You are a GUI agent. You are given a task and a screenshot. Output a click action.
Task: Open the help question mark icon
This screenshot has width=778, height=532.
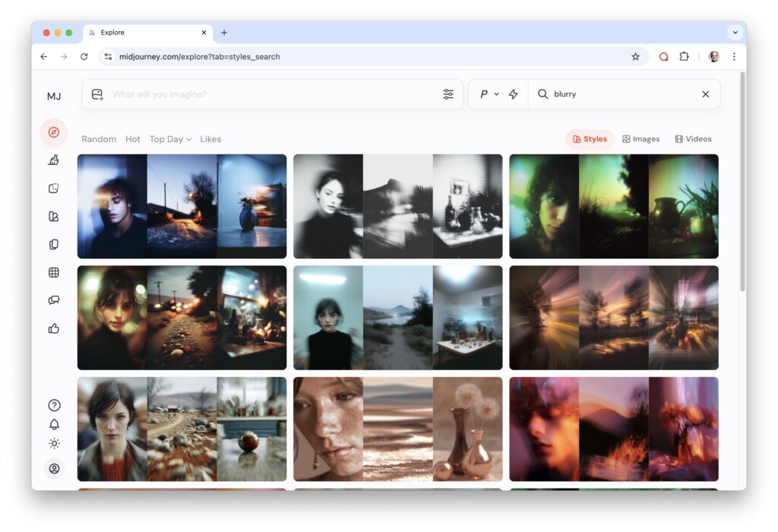[54, 405]
